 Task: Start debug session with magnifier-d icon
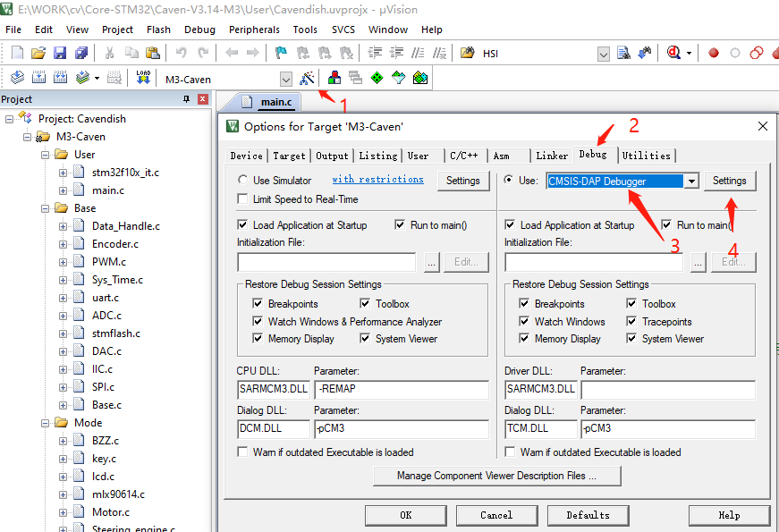tap(673, 52)
